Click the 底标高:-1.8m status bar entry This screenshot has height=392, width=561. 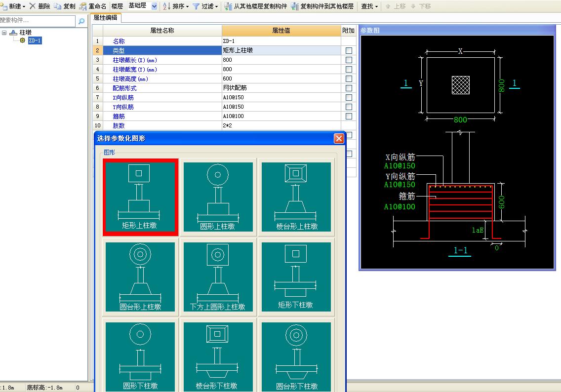tap(45, 388)
